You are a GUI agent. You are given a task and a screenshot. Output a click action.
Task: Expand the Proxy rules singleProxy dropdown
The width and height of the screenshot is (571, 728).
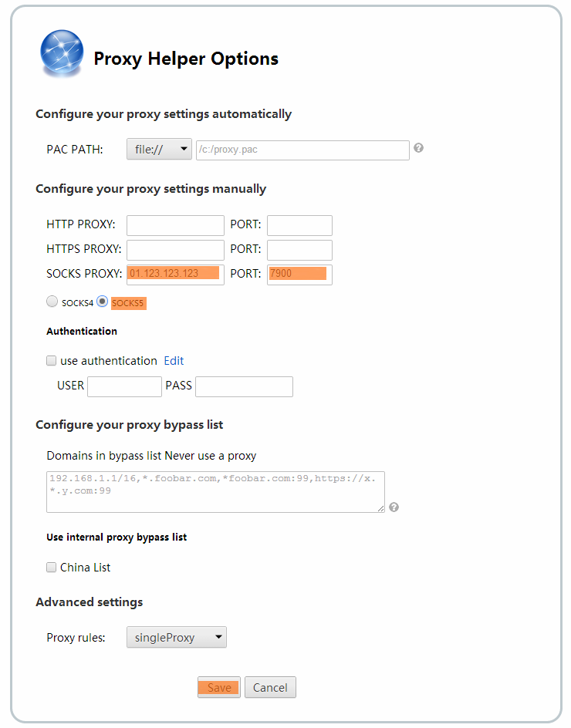point(176,638)
